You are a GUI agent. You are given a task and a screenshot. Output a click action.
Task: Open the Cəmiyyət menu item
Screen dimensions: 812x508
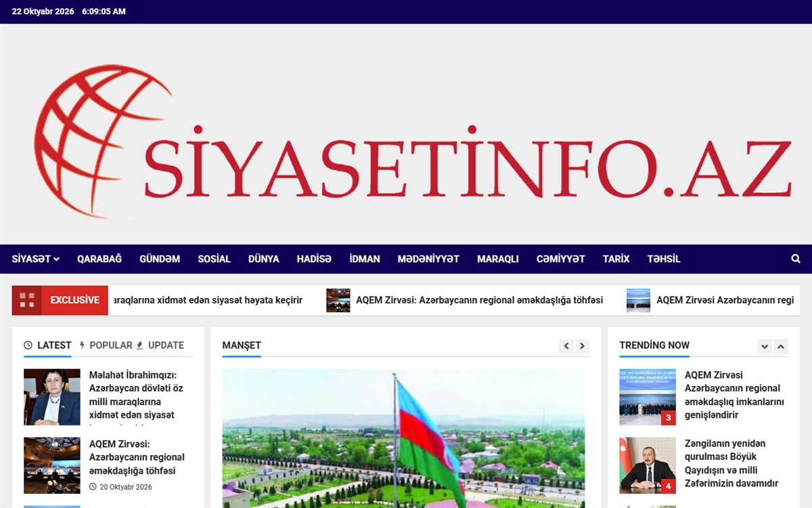pos(561,259)
